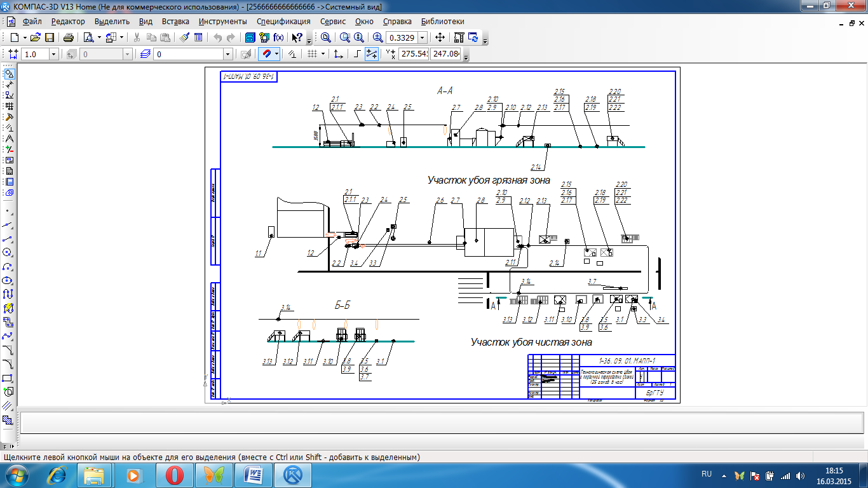Open the layers manager icon

[146, 54]
